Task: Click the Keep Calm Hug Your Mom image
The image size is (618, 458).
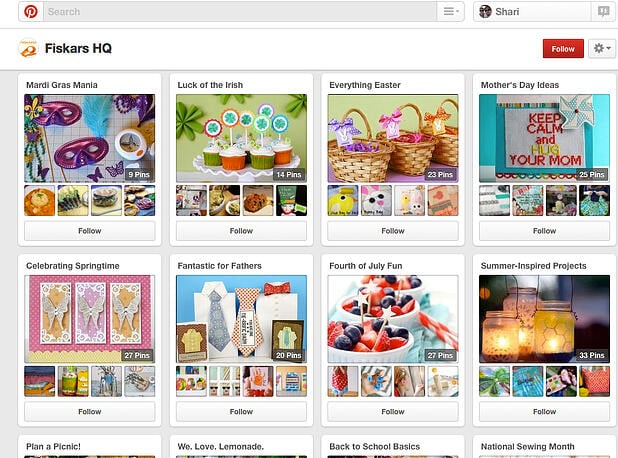Action: (x=544, y=138)
